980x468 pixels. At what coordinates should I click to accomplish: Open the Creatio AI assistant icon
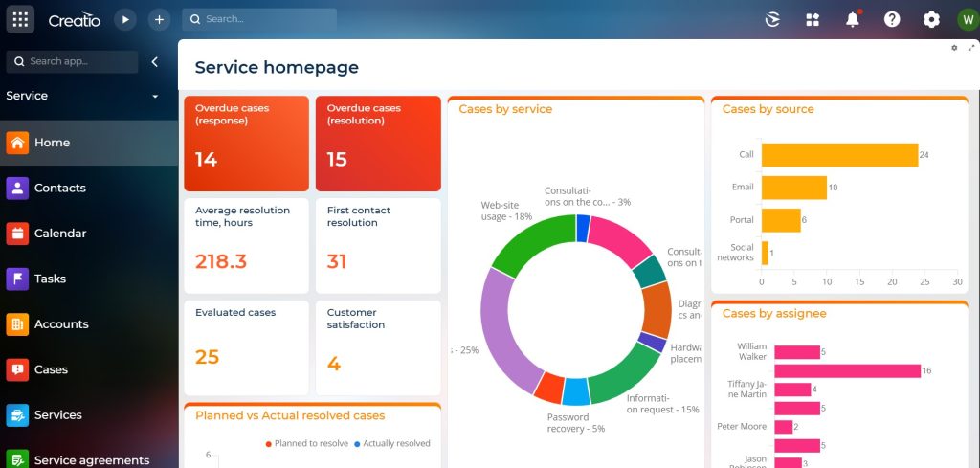pyautogui.click(x=773, y=19)
